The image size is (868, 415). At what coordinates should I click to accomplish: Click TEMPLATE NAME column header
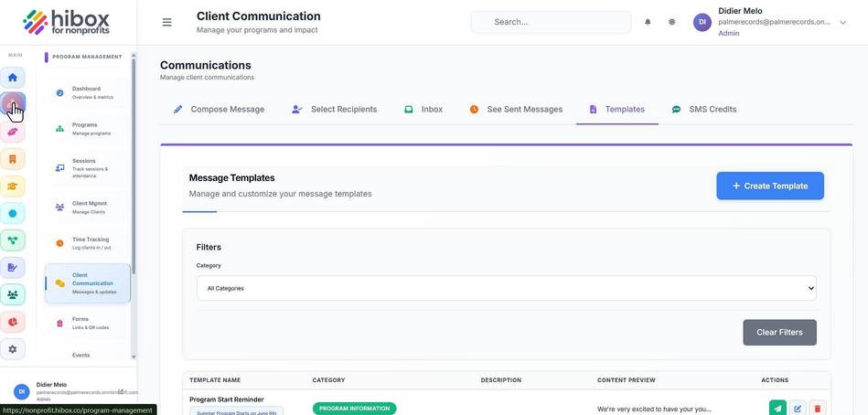coord(215,380)
